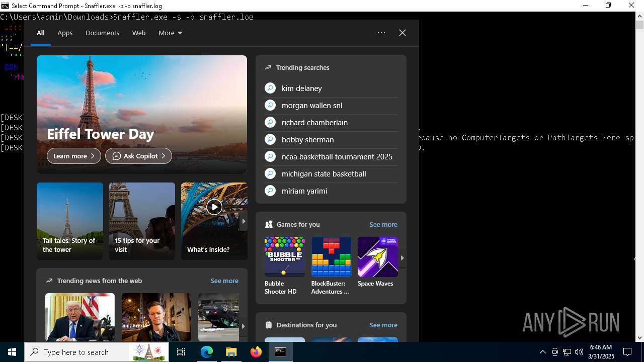Open the Apps search tab
Image resolution: width=644 pixels, height=362 pixels.
65,33
